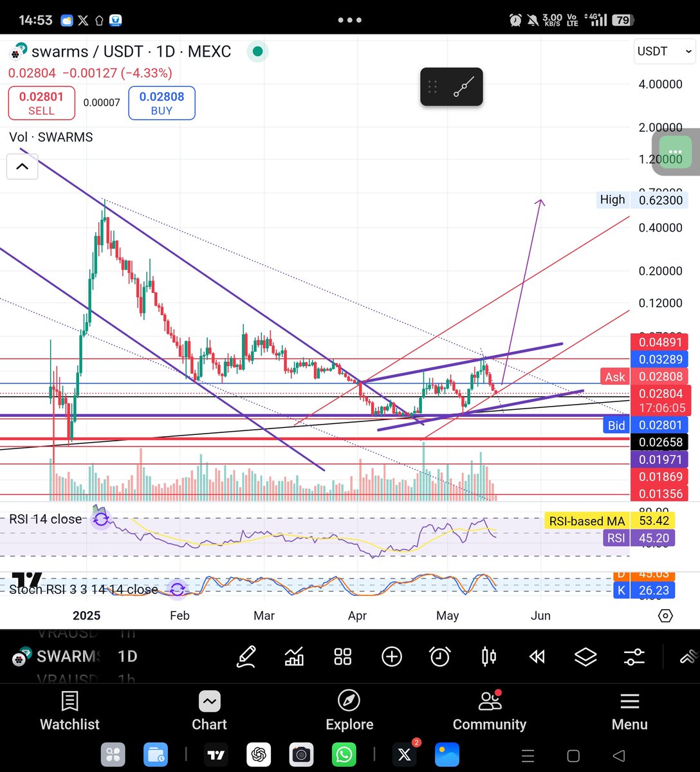Tap the High 0.62300 price label
This screenshot has height=772, width=700.
(642, 200)
